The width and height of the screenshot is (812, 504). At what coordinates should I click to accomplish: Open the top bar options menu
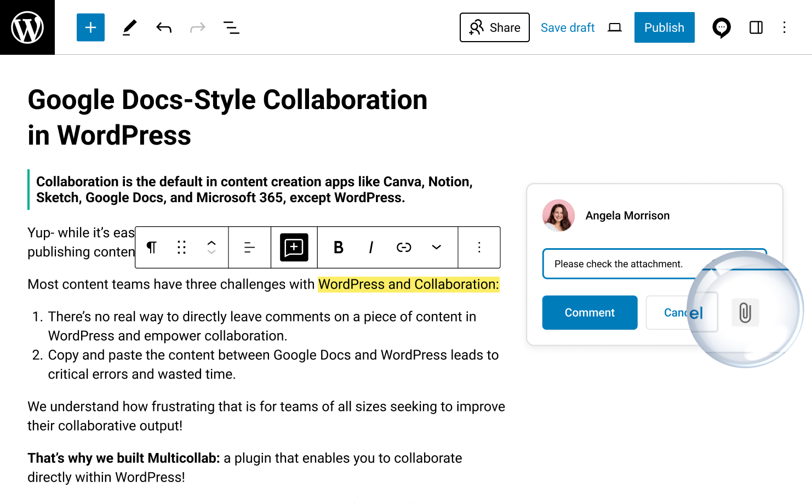point(785,27)
